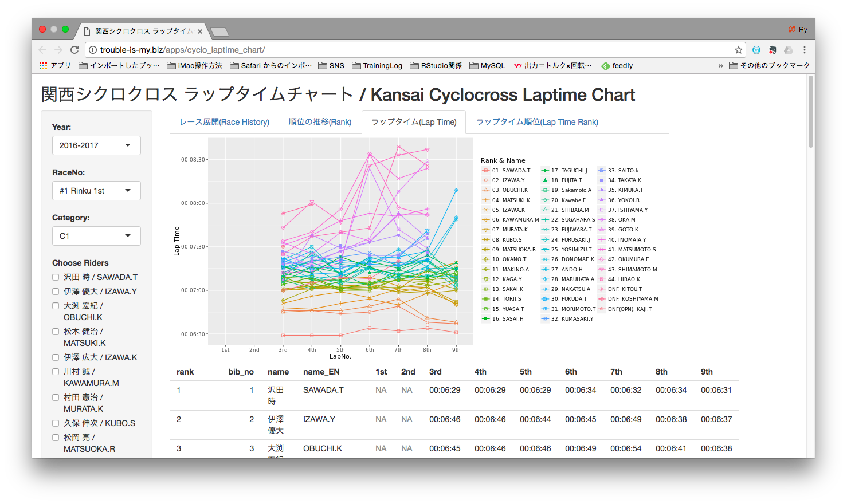Select the Lap Time Rank tab
Image resolution: width=847 pixels, height=504 pixels.
537,122
